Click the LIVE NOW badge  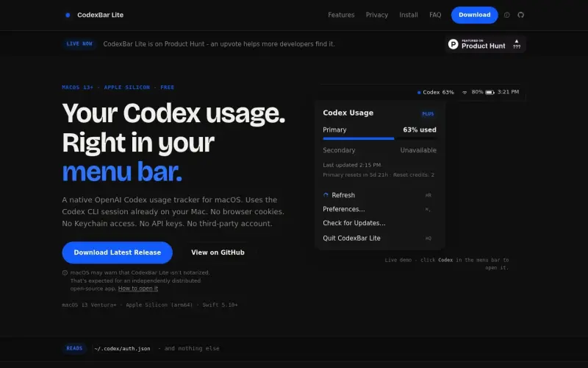(x=79, y=44)
